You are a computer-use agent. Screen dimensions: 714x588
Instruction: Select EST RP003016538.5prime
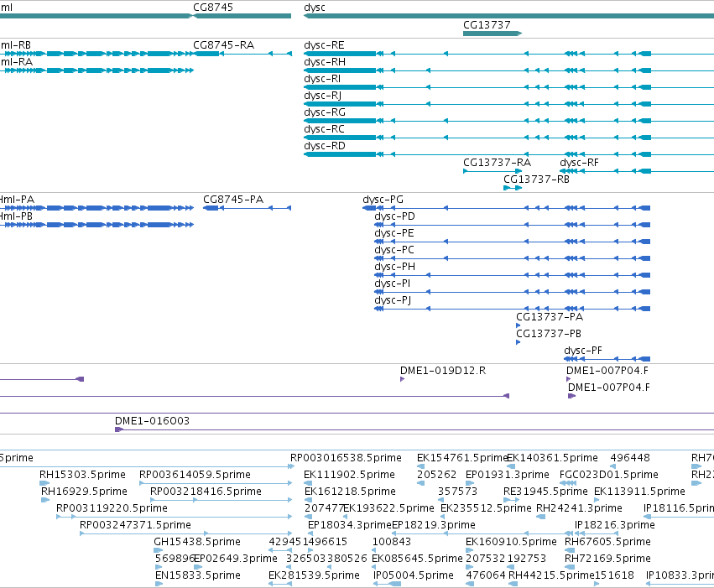(x=346, y=458)
